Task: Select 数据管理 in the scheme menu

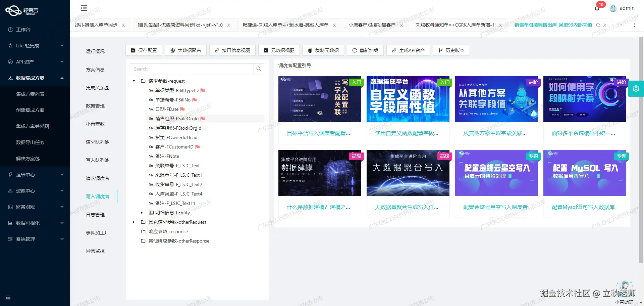Action: coord(95,105)
